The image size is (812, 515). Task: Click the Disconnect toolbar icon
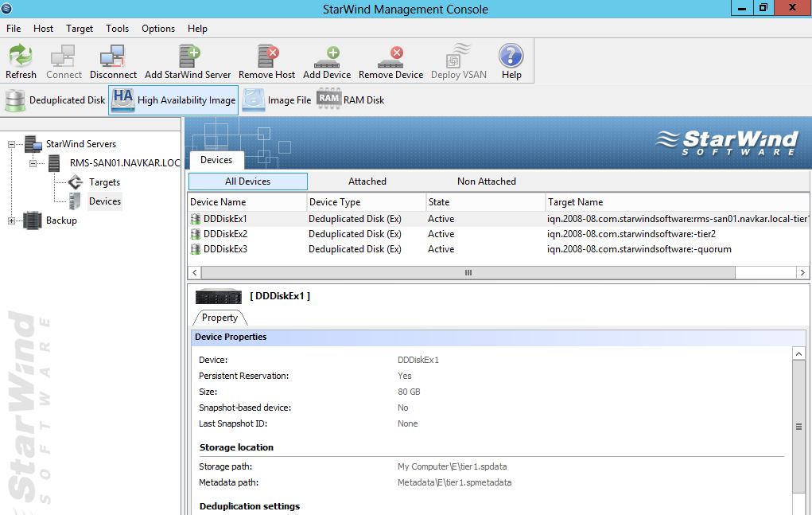112,56
